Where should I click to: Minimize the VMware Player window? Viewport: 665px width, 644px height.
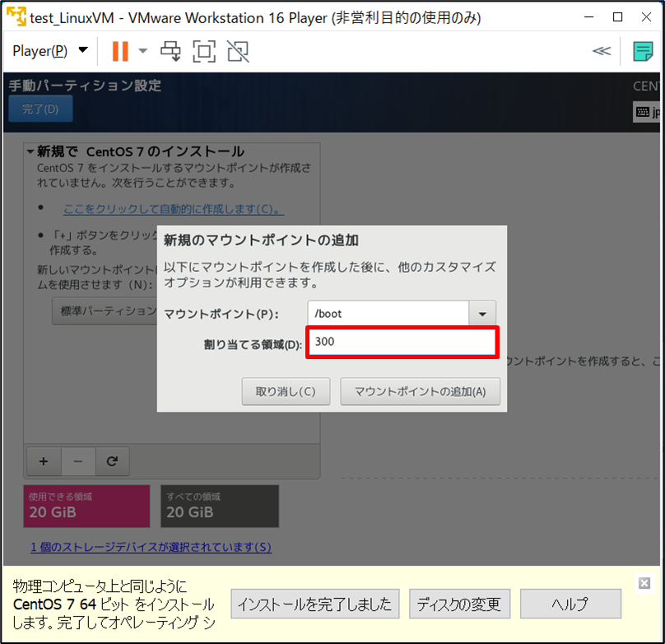(588, 17)
